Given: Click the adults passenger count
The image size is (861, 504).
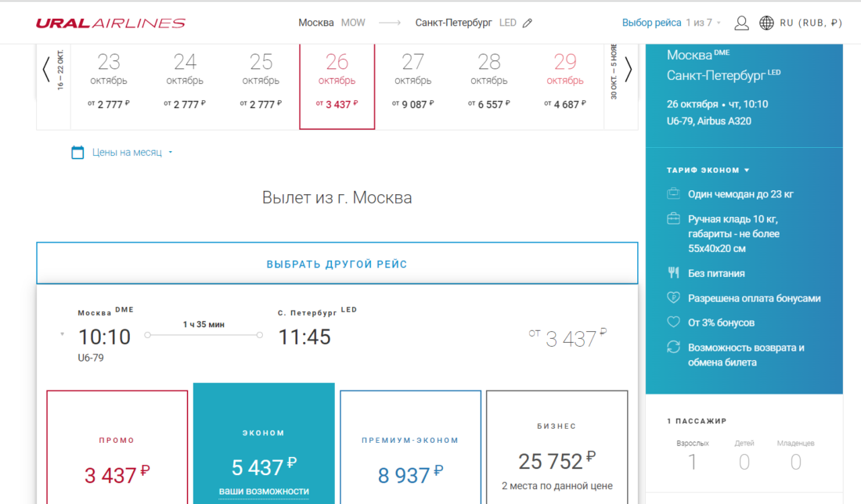Looking at the screenshot, I should click(693, 462).
